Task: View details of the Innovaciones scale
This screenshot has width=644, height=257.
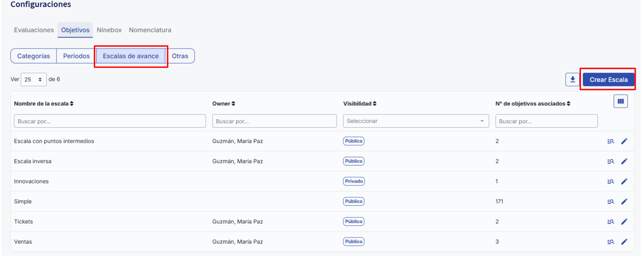Action: point(610,182)
